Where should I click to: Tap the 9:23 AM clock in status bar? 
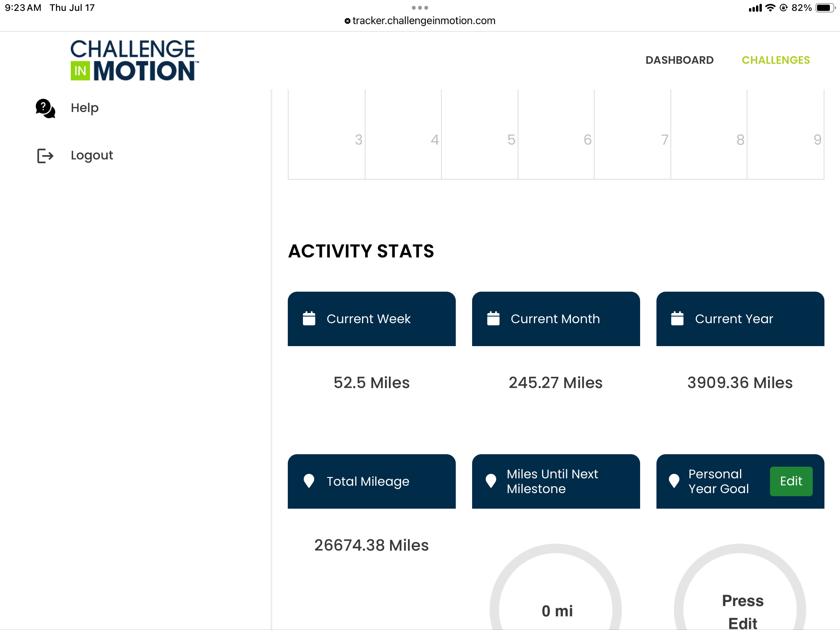23,8
